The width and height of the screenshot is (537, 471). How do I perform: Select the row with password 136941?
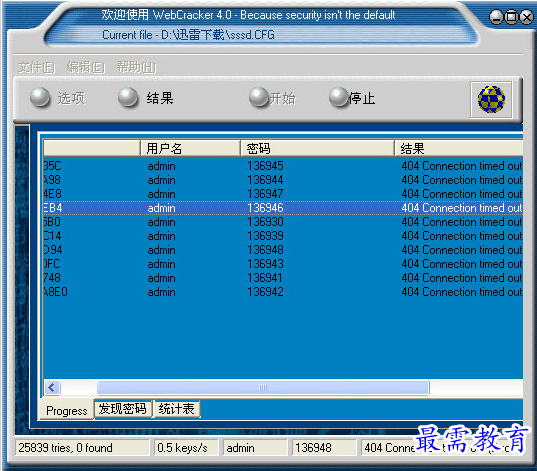[283, 278]
